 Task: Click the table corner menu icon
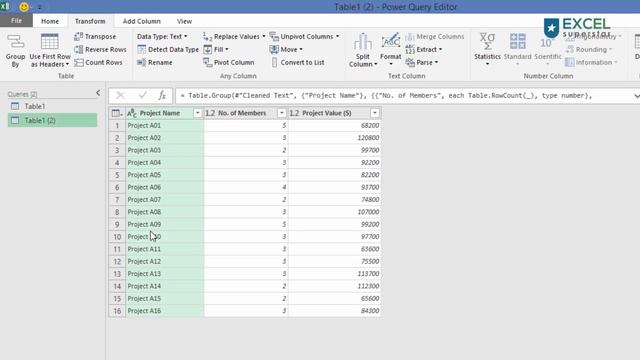pyautogui.click(x=117, y=113)
